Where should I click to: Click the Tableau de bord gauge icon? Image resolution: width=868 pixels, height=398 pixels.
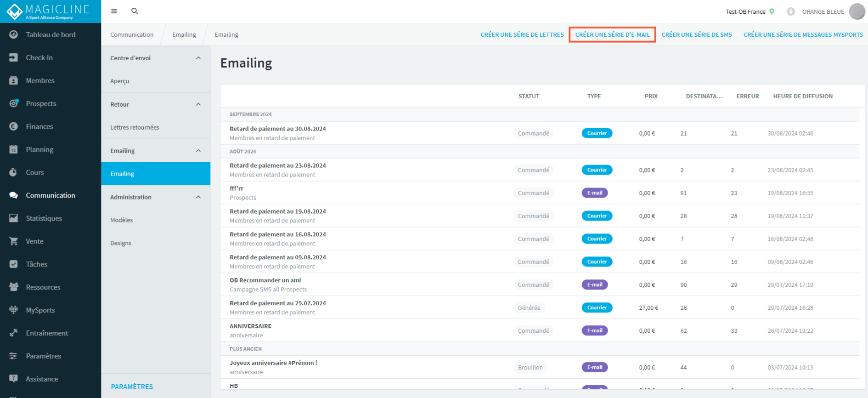coord(14,34)
